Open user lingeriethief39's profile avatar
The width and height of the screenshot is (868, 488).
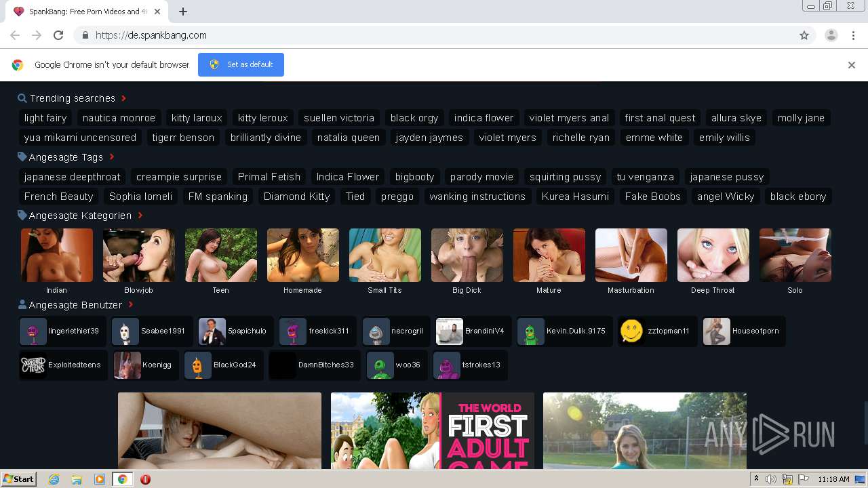33,331
